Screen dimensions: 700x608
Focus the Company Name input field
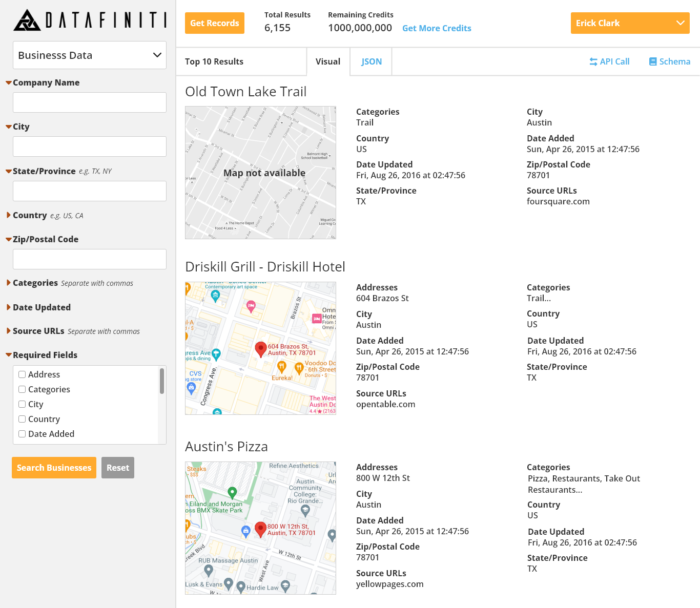(90, 102)
